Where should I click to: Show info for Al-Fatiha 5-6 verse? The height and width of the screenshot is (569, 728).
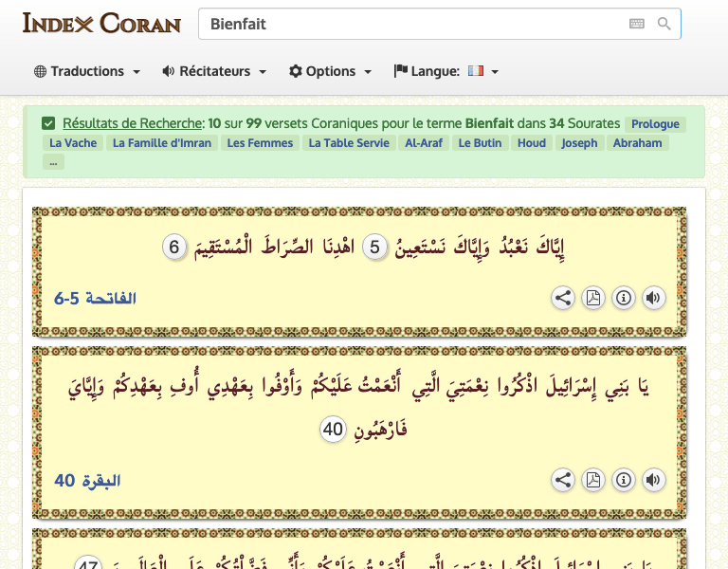[623, 298]
